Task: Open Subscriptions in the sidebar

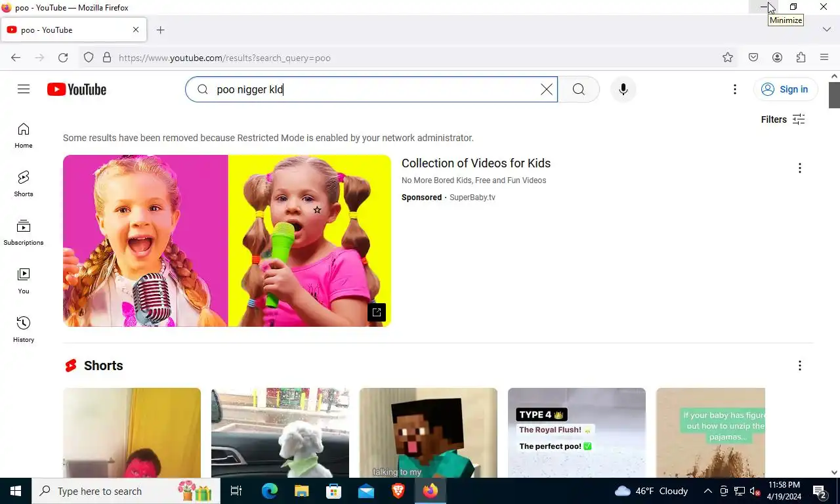Action: click(x=24, y=232)
